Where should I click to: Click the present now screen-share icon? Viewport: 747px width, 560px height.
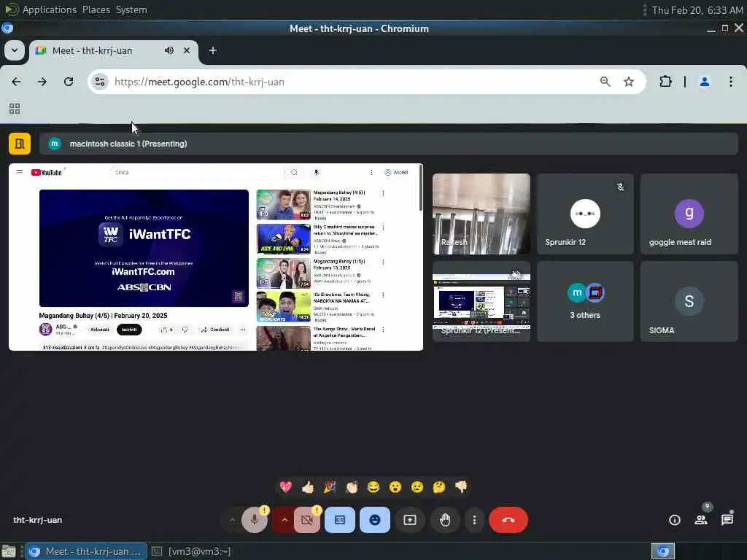[x=410, y=520]
